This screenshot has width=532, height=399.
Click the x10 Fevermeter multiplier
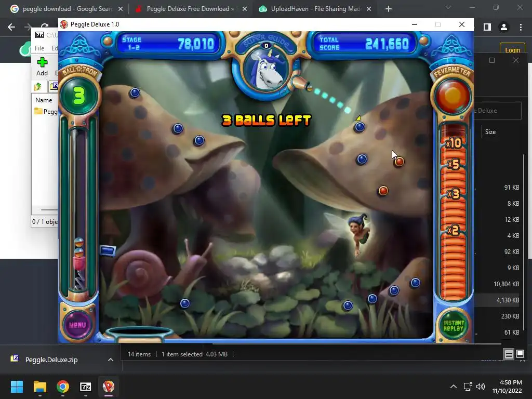[x=453, y=143]
